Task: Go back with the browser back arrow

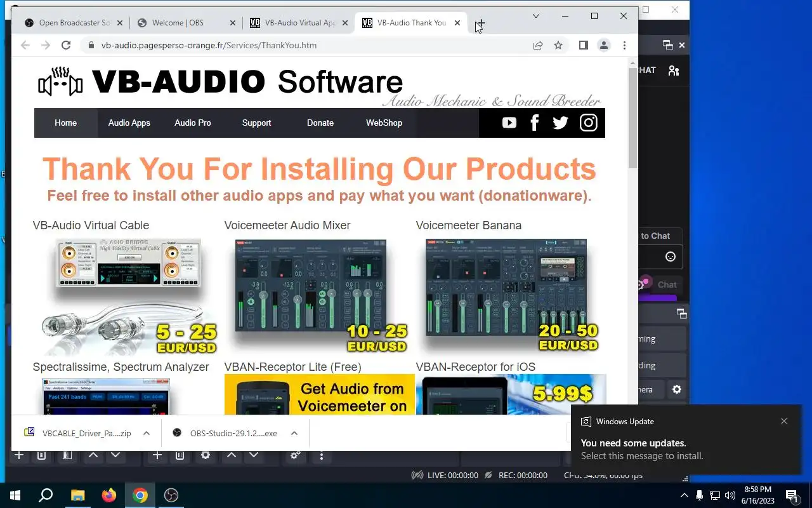Action: (x=25, y=45)
